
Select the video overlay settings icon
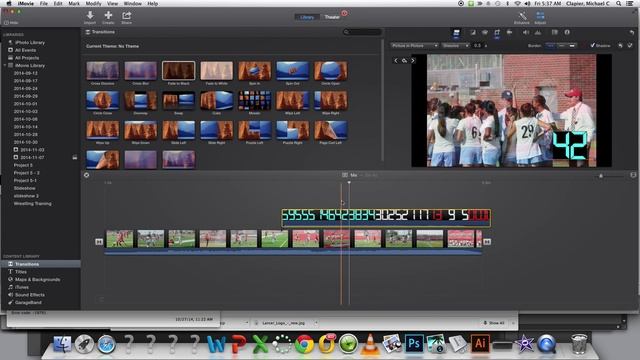pos(456,33)
